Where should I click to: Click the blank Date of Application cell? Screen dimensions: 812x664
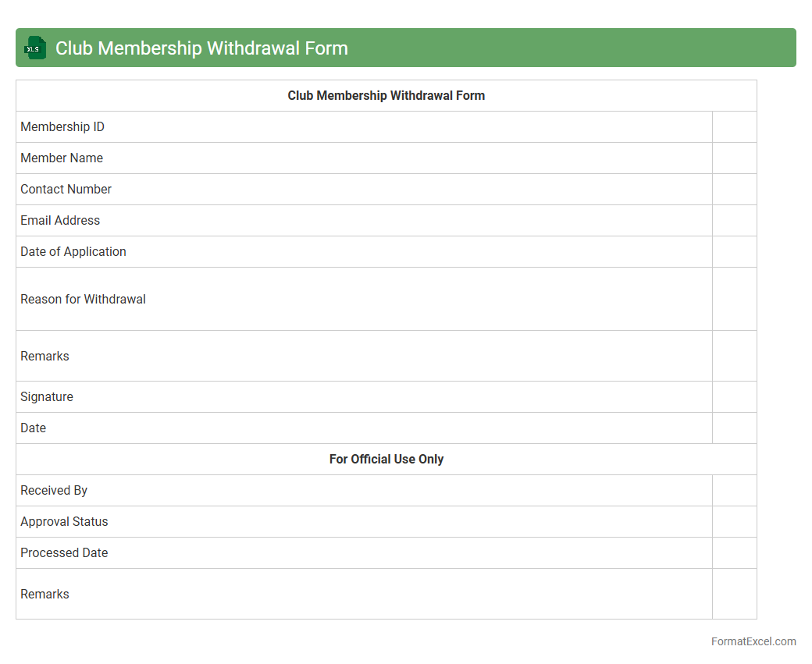[734, 252]
